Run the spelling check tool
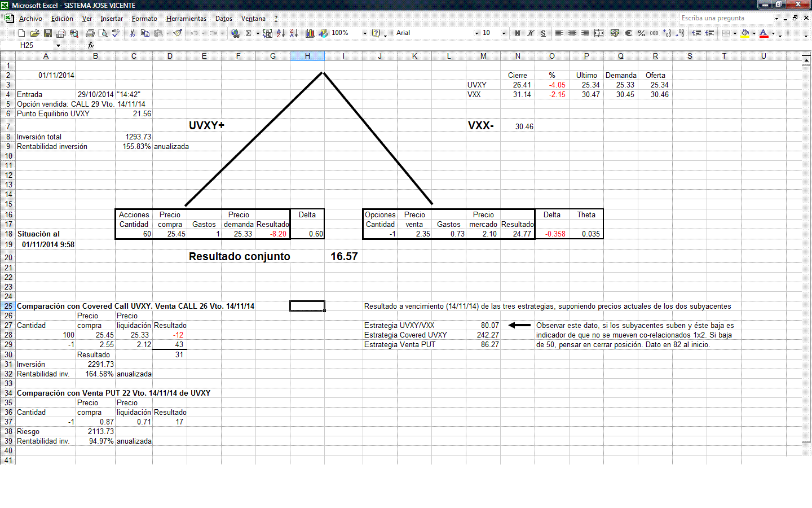This screenshot has width=812, height=508. click(x=116, y=33)
